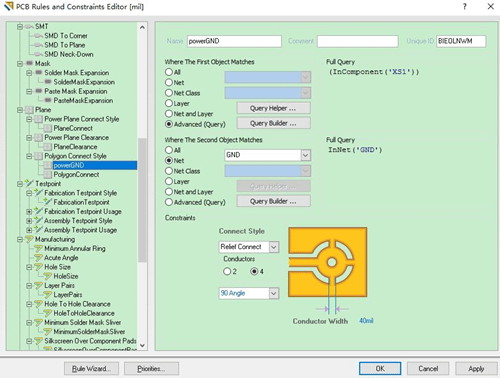Viewport: 500px width, 378px height.
Task: Open the Rule Wizard
Action: coord(92,369)
